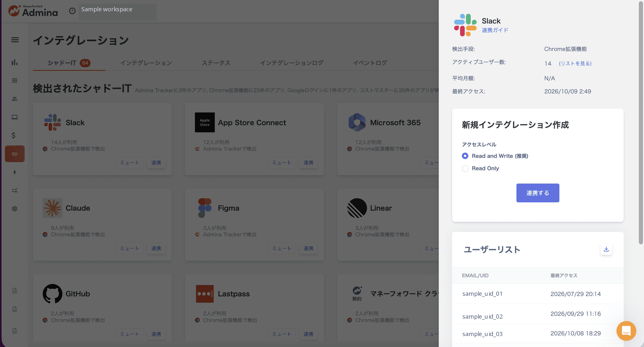Open the lightning bolt sidebar icon

[14, 172]
